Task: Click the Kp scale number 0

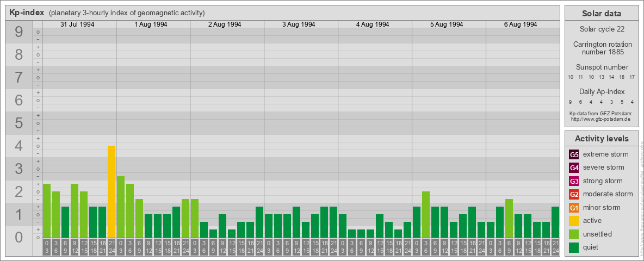Action: coord(18,237)
